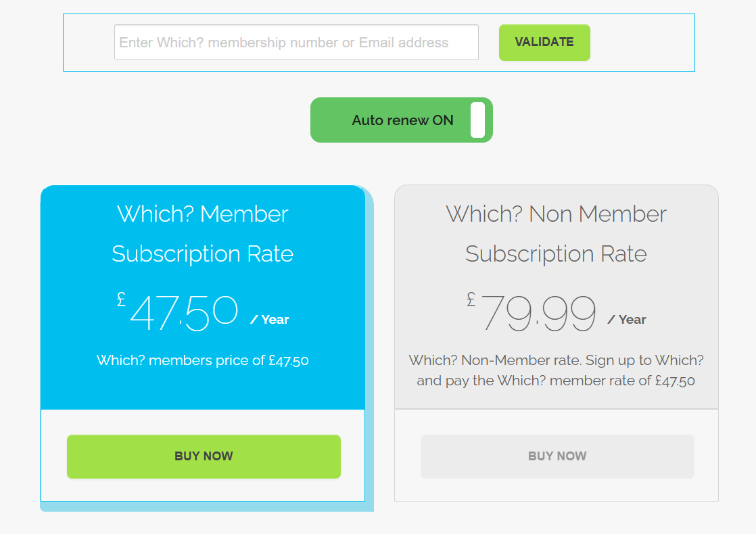
Task: Click the grey BUY NOW button for non-members
Action: [557, 456]
